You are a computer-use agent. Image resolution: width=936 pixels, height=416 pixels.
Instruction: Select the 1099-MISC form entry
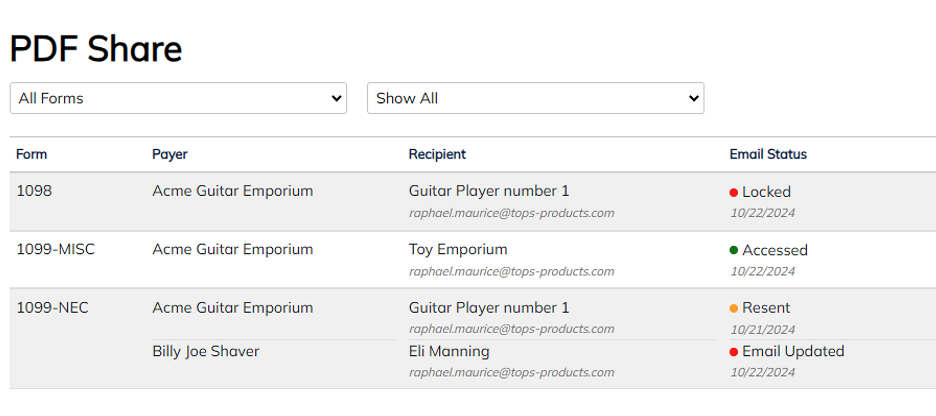tap(56, 249)
